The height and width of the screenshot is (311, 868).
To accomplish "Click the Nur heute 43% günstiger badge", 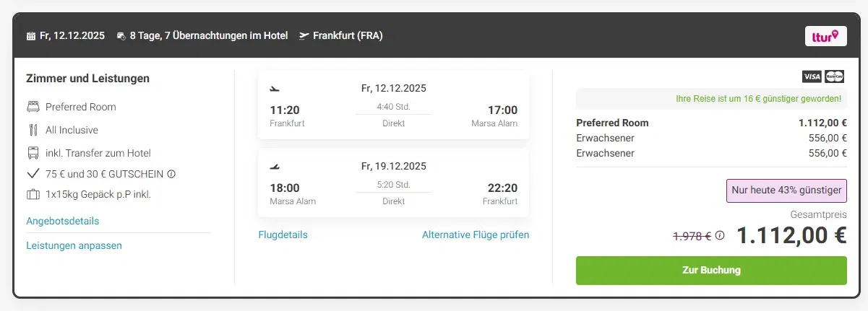I will (x=786, y=190).
